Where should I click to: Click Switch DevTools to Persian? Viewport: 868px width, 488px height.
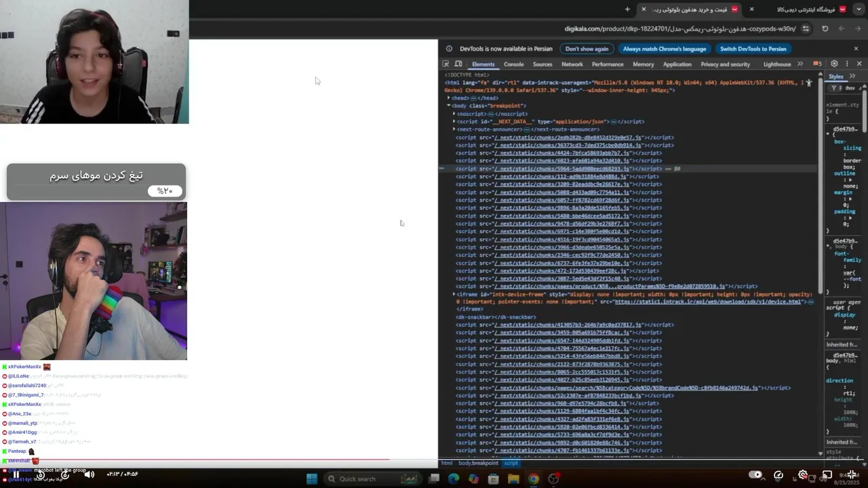(x=753, y=49)
